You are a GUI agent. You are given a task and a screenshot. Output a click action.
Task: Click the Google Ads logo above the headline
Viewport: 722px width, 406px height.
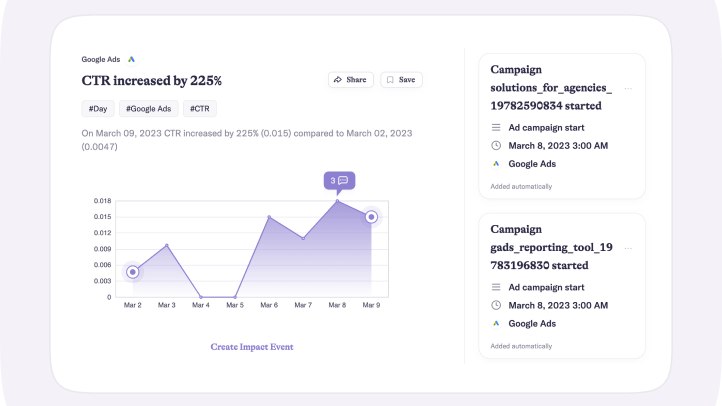coord(131,60)
